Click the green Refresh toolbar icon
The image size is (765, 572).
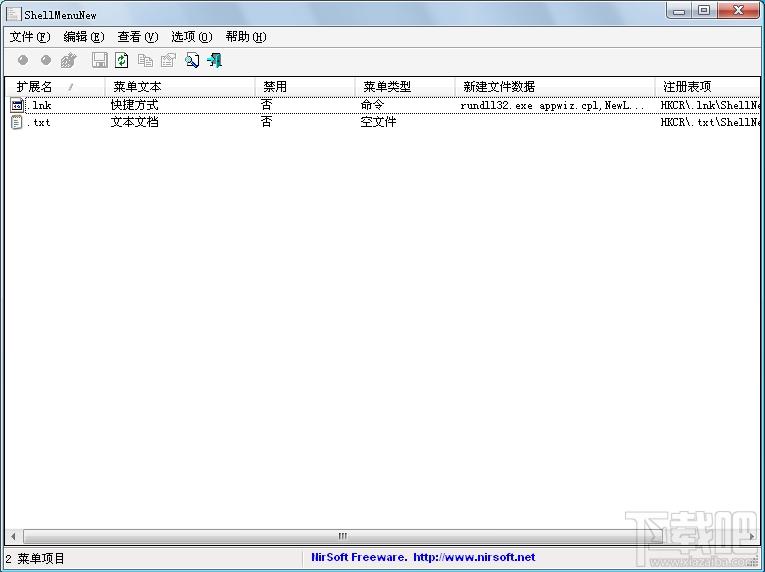coord(122,61)
